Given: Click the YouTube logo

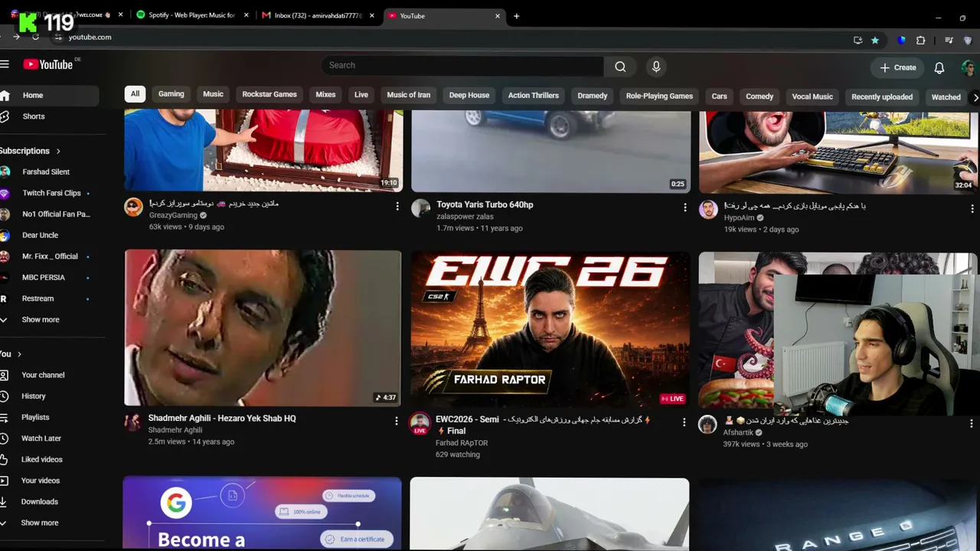Looking at the screenshot, I should [x=48, y=64].
